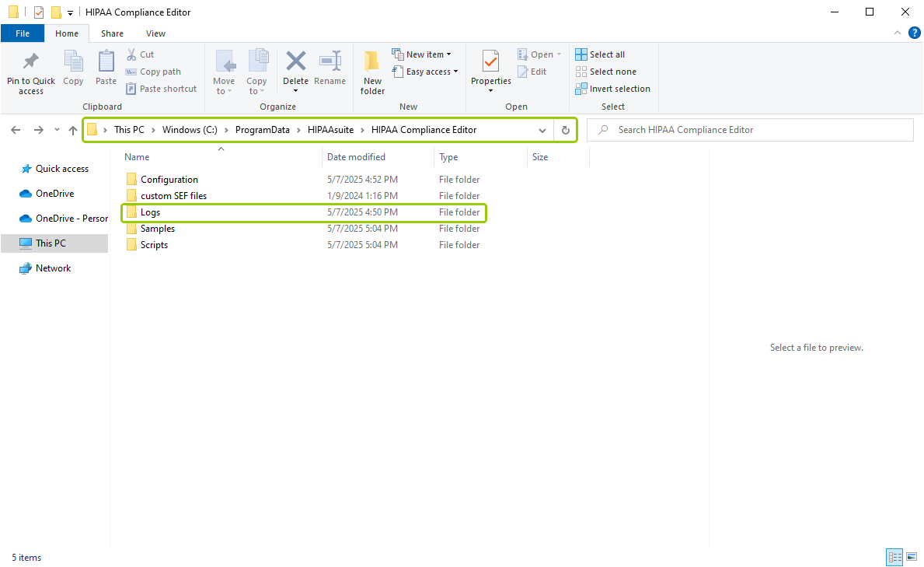Screen dimensions: 924x567
Task: Sort by Date modified column
Action: pyautogui.click(x=378, y=157)
